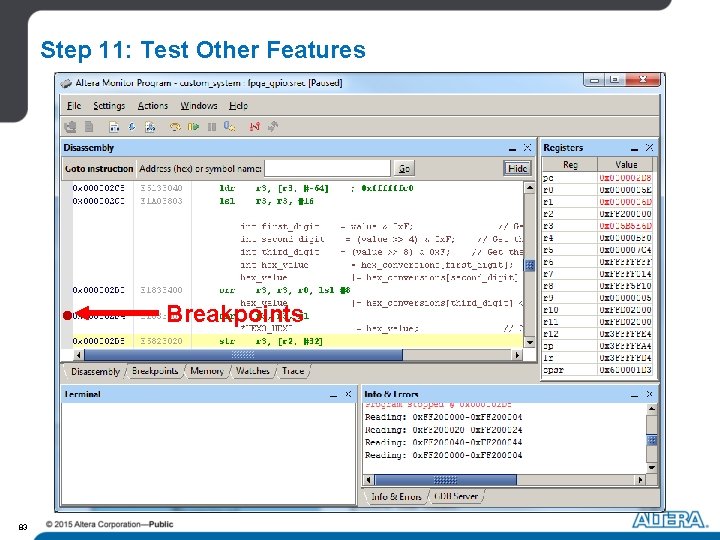Open the Actions menu
The height and width of the screenshot is (540, 720).
(x=153, y=106)
